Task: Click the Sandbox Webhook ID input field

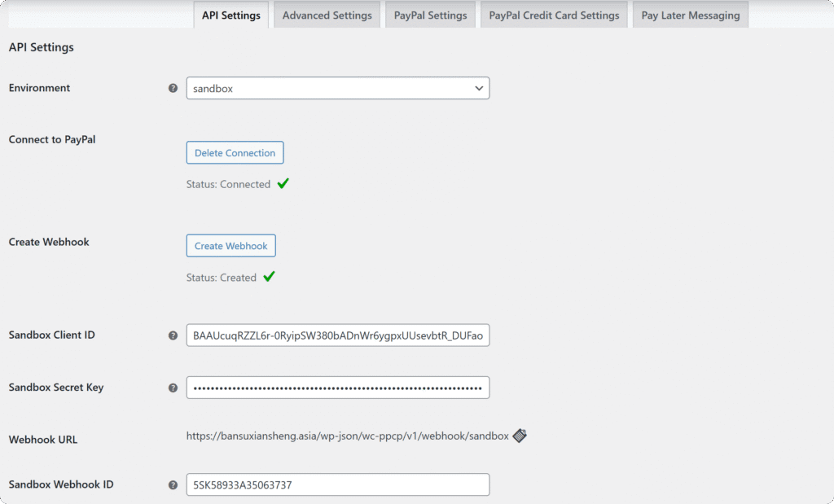Action: (x=337, y=485)
